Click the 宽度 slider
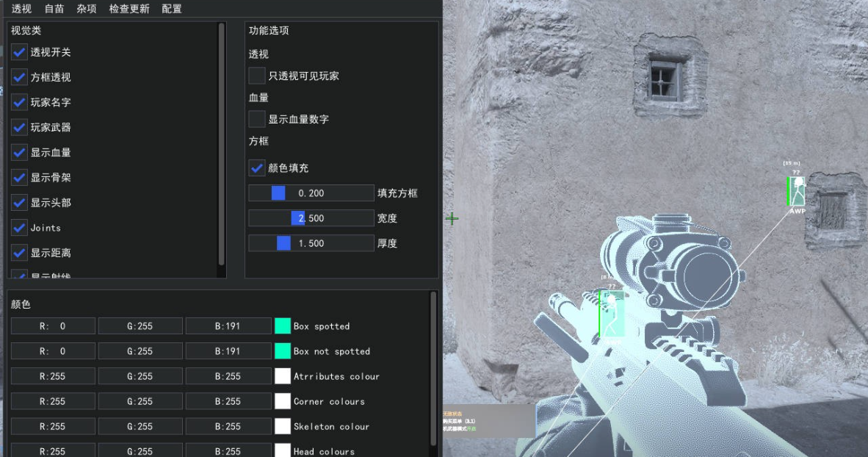 click(x=311, y=218)
